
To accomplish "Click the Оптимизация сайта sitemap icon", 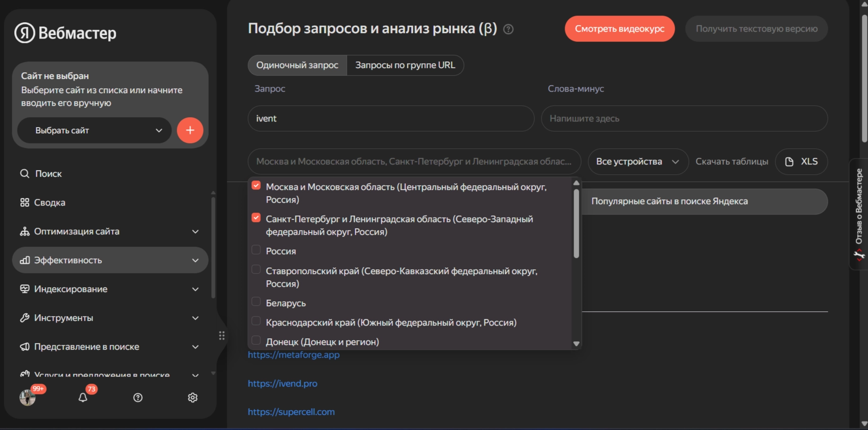I will point(25,231).
